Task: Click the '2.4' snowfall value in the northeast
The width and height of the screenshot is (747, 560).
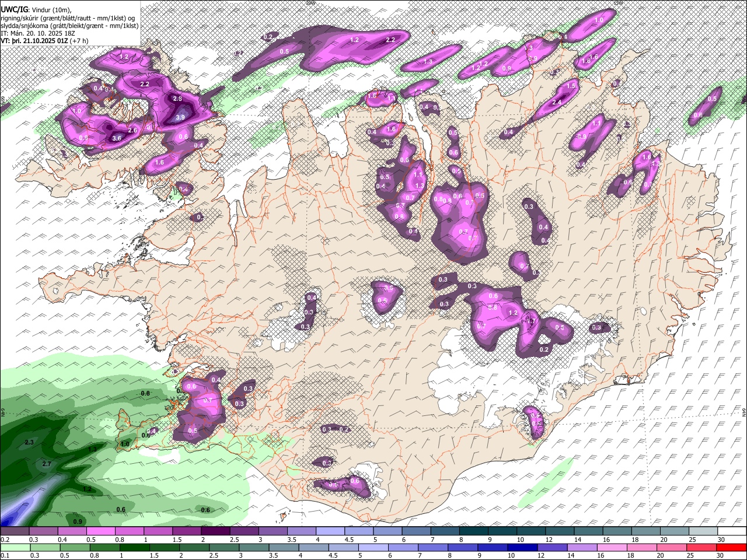Action: click(557, 103)
